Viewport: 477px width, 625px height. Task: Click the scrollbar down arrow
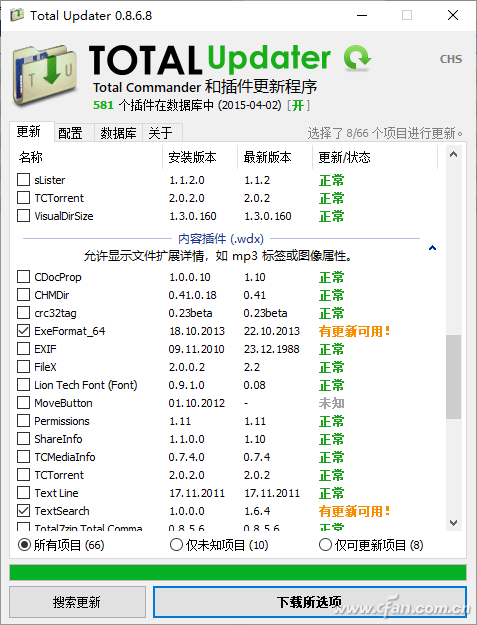pos(453,522)
